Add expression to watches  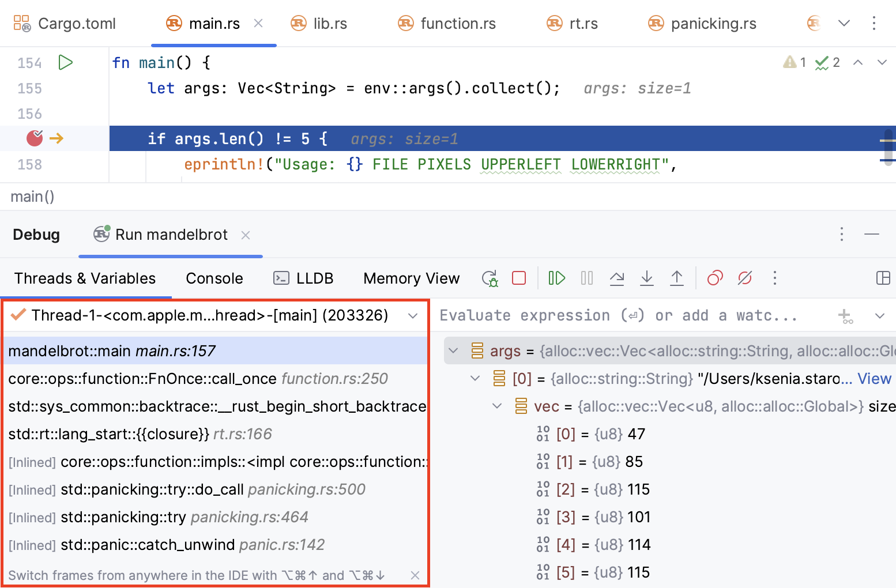[845, 316]
